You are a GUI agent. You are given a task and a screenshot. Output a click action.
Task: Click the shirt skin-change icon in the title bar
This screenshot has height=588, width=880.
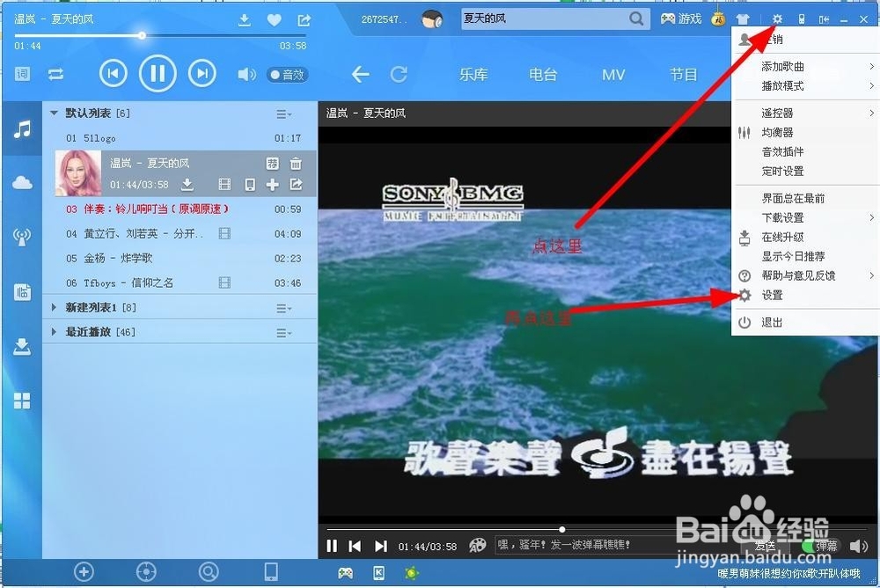pyautogui.click(x=742, y=18)
